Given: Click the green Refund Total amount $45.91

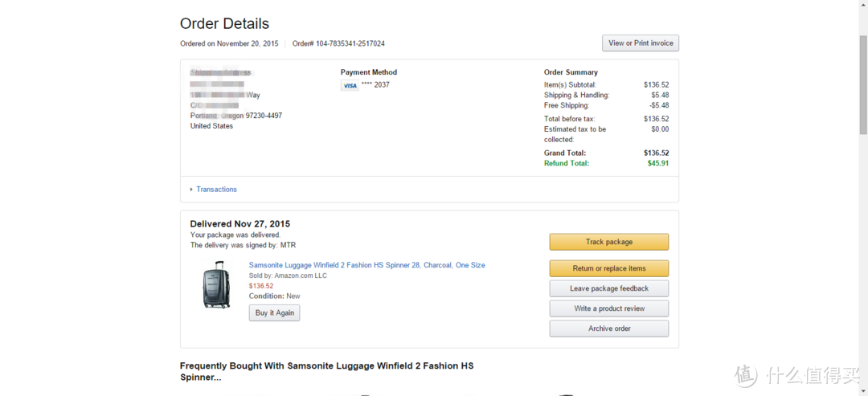Looking at the screenshot, I should coord(658,163).
